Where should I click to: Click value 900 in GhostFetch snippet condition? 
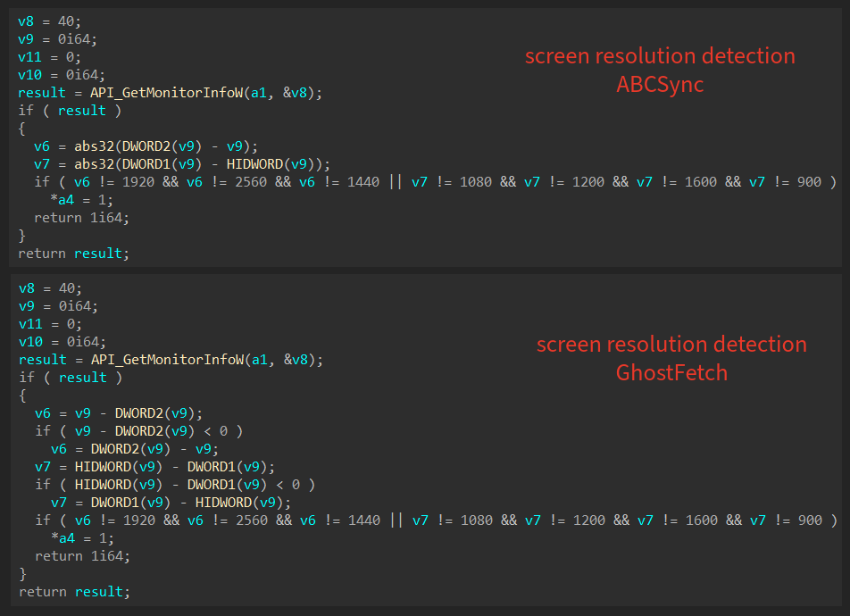pyautogui.click(x=810, y=520)
